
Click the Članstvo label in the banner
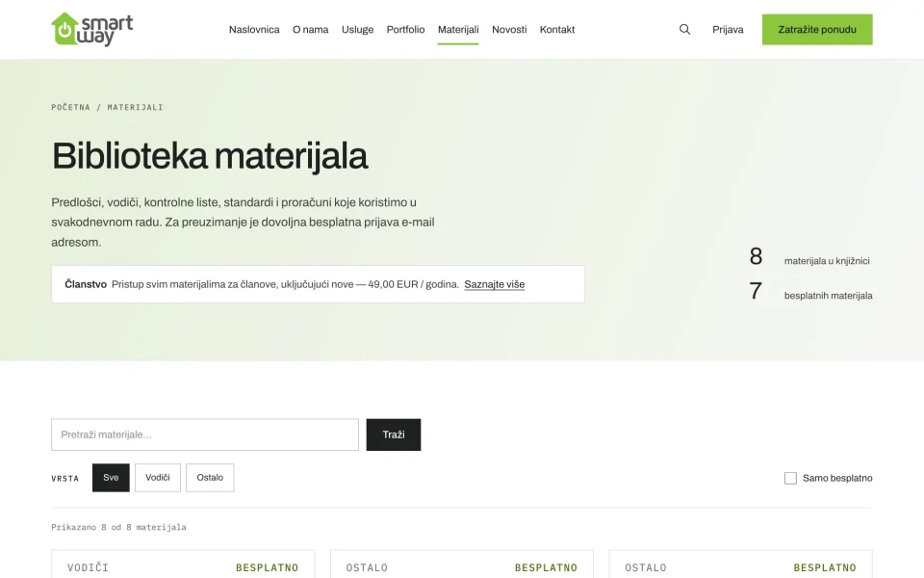[86, 284]
